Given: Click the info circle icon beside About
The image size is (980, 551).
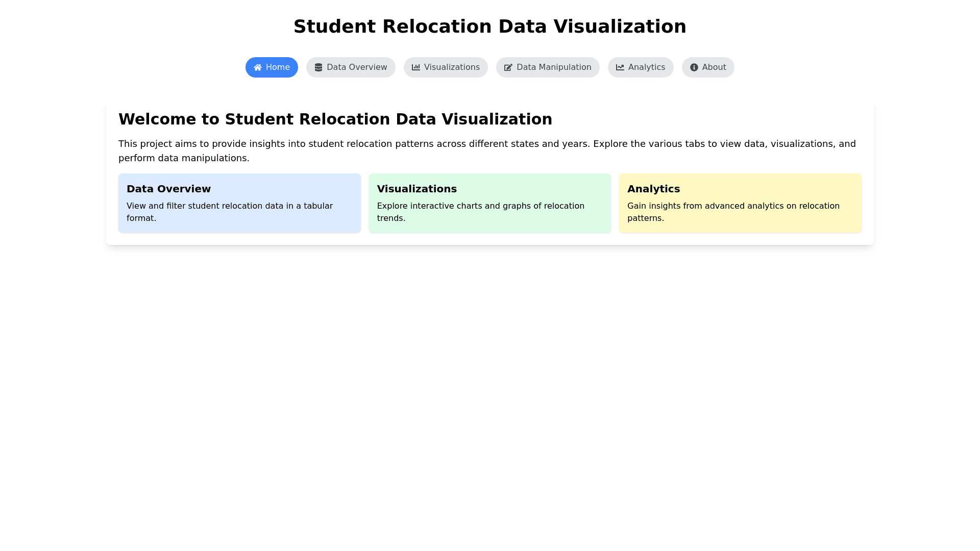Looking at the screenshot, I should point(694,67).
